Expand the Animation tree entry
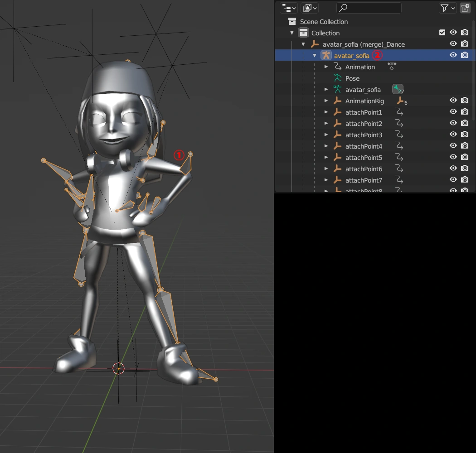 click(x=326, y=67)
